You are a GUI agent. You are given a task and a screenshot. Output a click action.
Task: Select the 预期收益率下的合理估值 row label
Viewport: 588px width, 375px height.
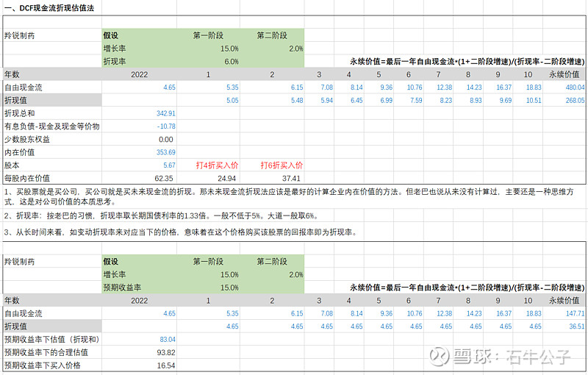pos(46,352)
